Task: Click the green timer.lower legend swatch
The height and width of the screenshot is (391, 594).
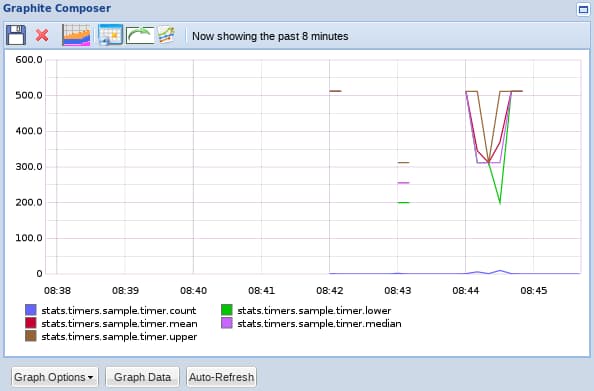Action: [x=227, y=310]
